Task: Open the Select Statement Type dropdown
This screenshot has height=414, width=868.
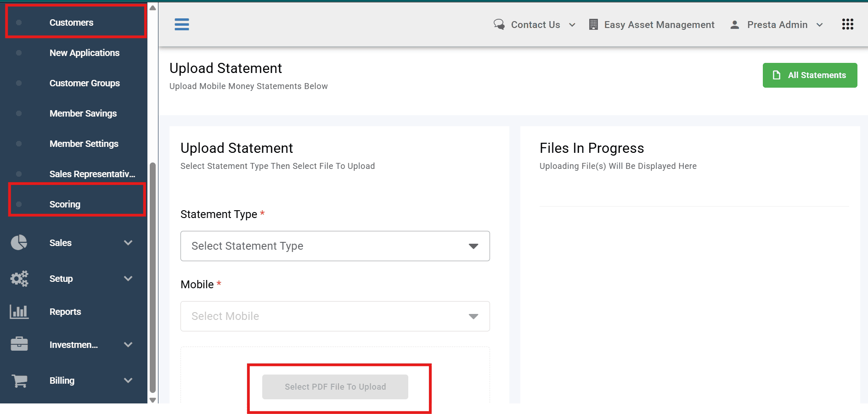Action: [x=335, y=246]
